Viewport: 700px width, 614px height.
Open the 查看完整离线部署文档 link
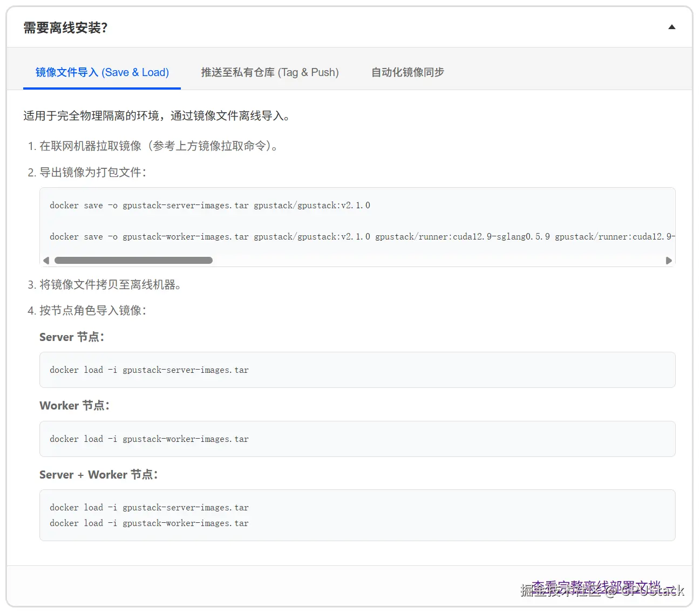[603, 588]
